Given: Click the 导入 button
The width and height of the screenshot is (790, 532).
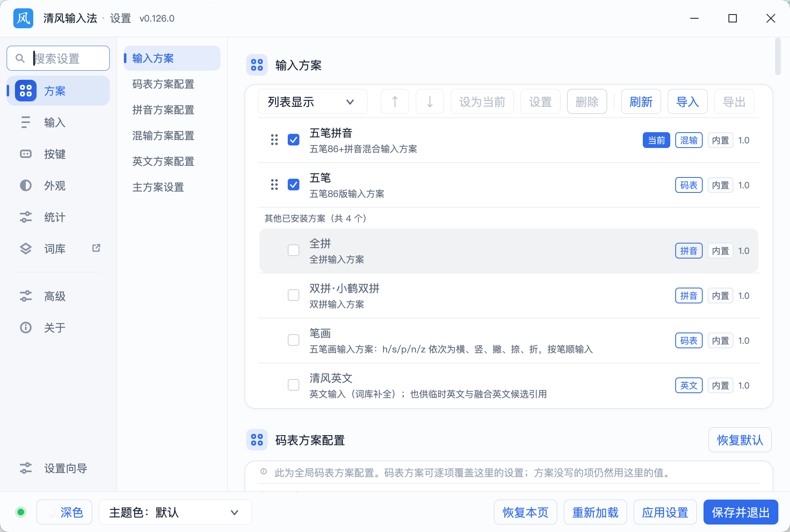Looking at the screenshot, I should point(688,101).
